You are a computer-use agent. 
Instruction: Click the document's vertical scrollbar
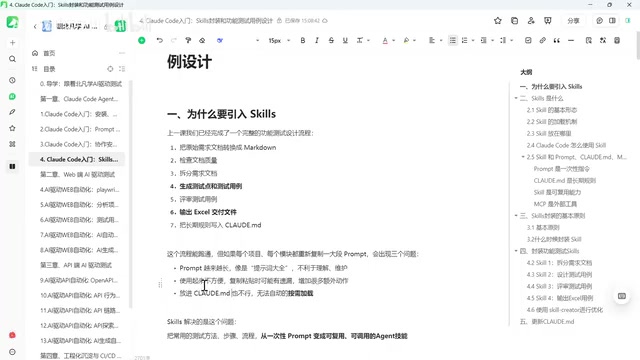(638, 45)
